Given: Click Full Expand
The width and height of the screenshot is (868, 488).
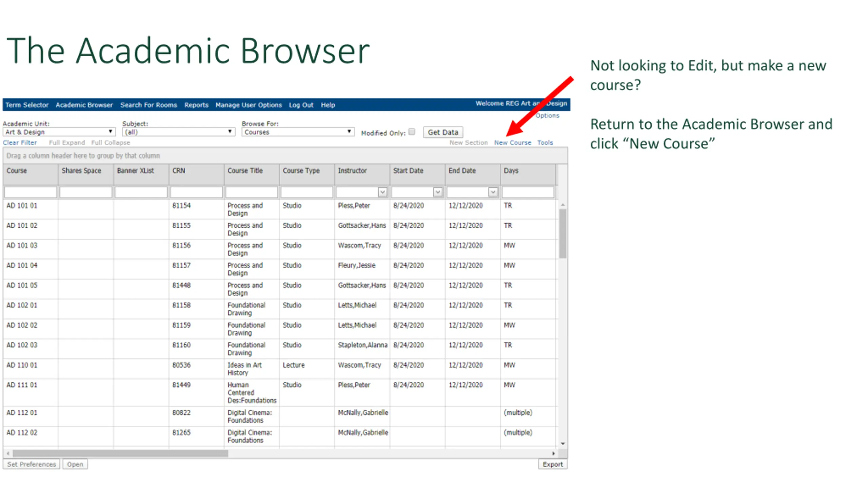Looking at the screenshot, I should pyautogui.click(x=67, y=143).
